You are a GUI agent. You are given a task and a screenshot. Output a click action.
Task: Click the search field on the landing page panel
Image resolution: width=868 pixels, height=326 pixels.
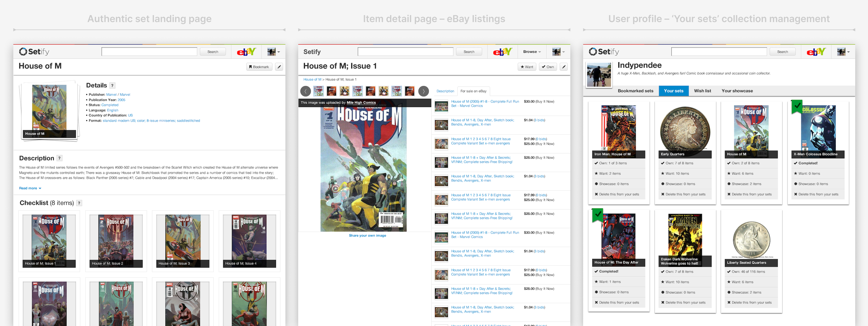click(149, 51)
